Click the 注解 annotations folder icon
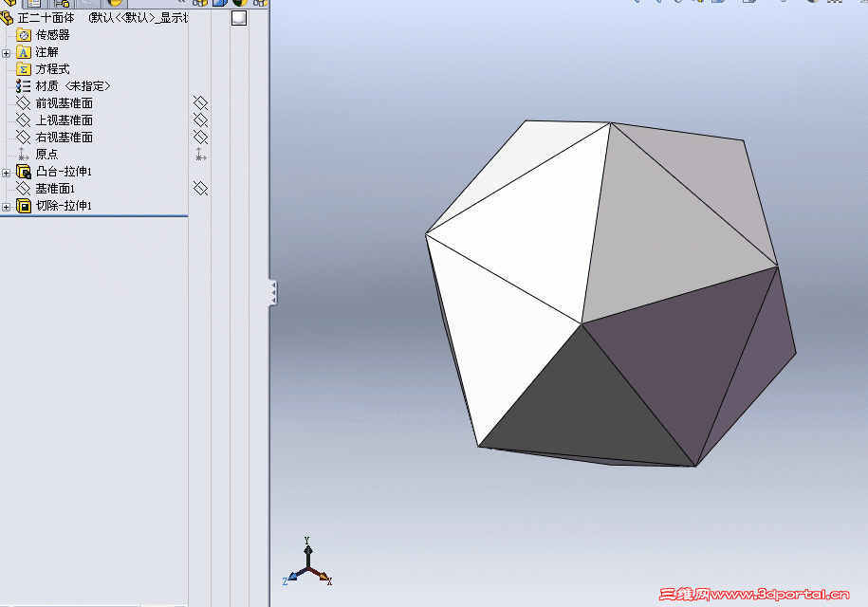 (24, 52)
